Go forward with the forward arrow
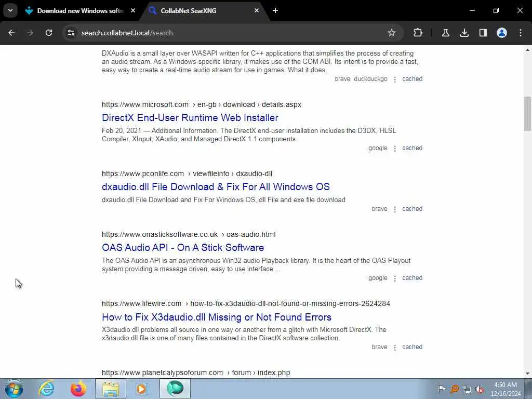 point(30,33)
